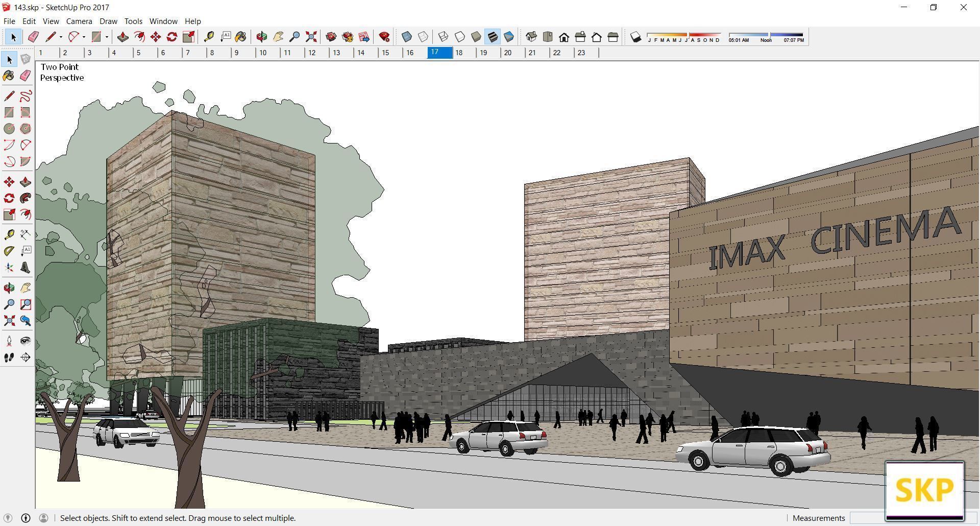Pick the Freehand drawing tool

click(25, 96)
